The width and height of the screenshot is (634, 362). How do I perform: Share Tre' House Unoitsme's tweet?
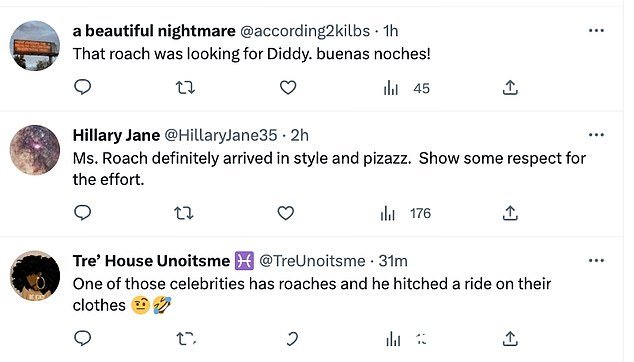[x=510, y=339]
